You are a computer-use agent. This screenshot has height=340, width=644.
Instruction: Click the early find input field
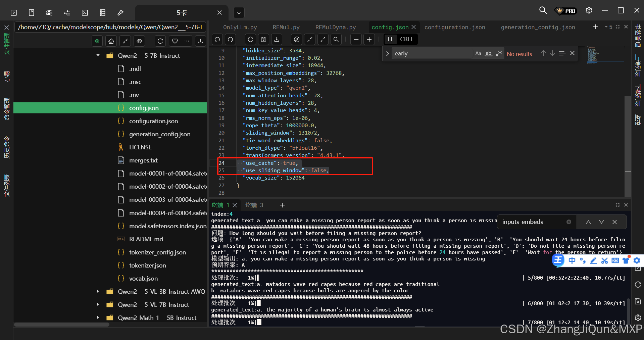click(x=433, y=53)
